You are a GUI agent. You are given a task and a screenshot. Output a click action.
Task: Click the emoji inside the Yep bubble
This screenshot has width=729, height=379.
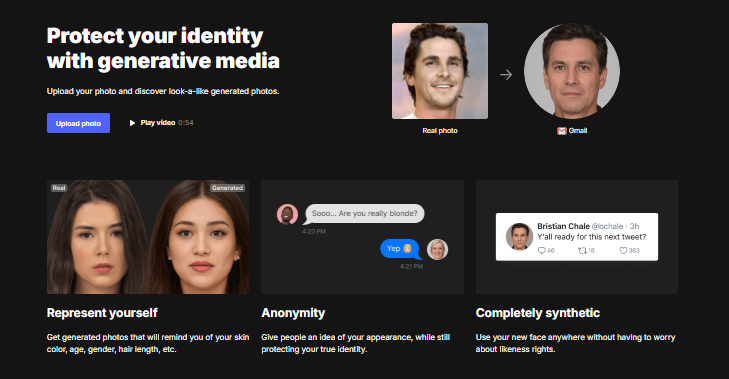408,249
